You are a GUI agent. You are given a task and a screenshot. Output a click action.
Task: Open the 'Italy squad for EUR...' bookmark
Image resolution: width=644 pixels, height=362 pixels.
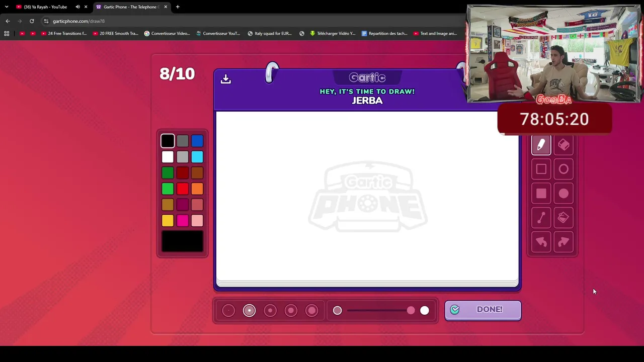pyautogui.click(x=270, y=34)
